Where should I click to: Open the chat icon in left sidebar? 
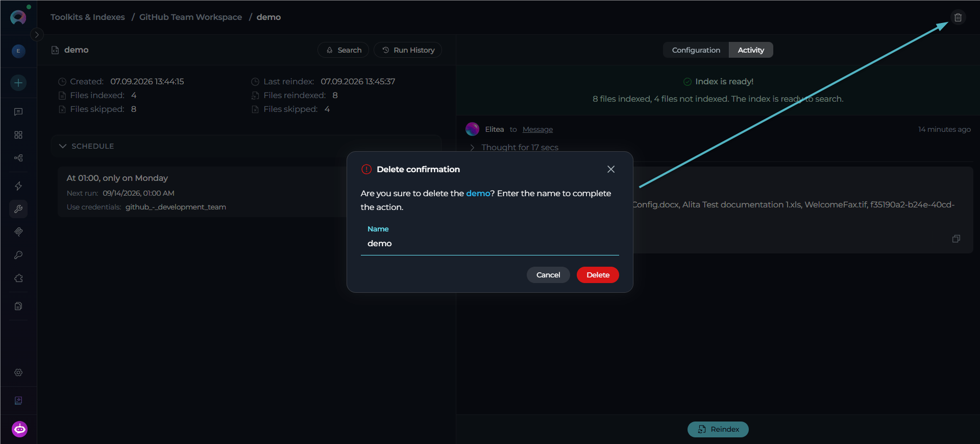[18, 112]
